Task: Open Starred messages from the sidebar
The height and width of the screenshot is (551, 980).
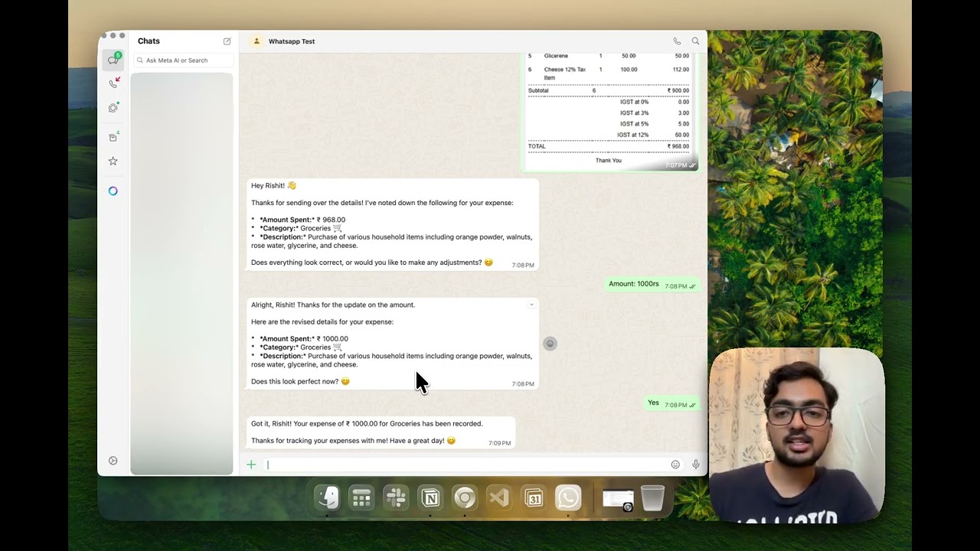Action: (113, 161)
